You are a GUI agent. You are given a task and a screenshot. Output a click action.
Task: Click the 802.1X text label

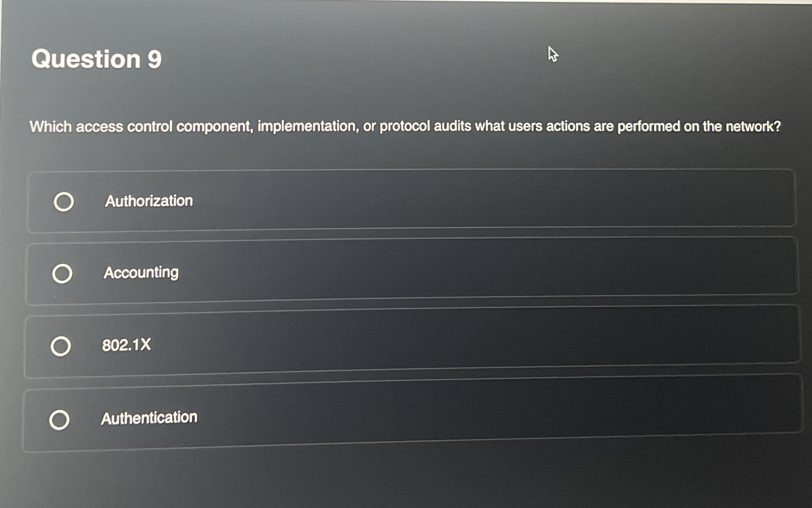pyautogui.click(x=126, y=346)
